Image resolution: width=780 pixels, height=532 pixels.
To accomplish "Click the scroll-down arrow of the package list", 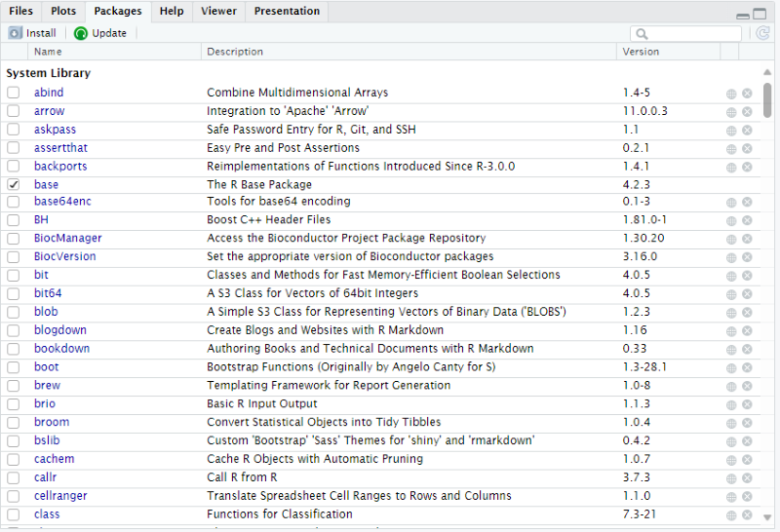I will coord(768,517).
